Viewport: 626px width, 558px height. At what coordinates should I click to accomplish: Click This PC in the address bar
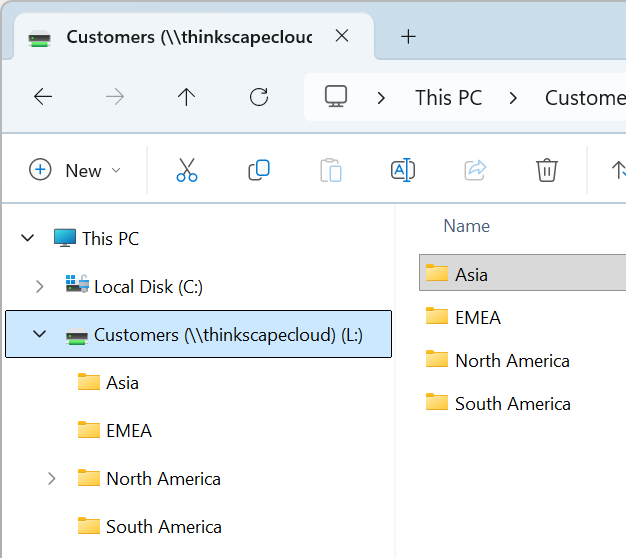(x=448, y=97)
